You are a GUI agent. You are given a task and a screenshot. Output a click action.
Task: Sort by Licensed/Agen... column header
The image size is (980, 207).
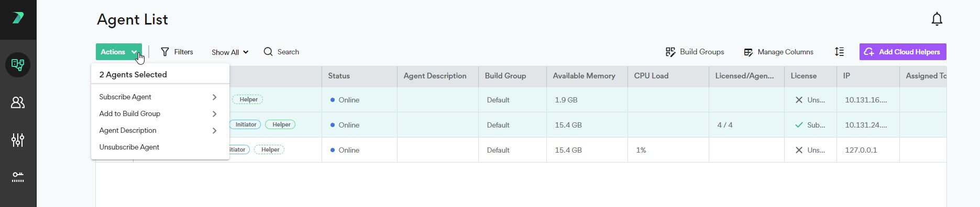pyautogui.click(x=744, y=76)
